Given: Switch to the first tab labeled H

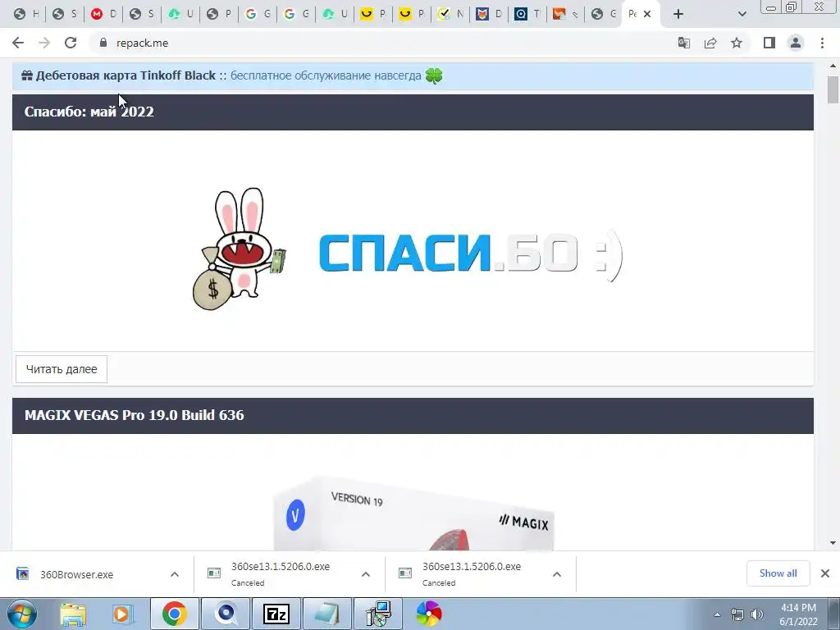Looking at the screenshot, I should tap(27, 14).
